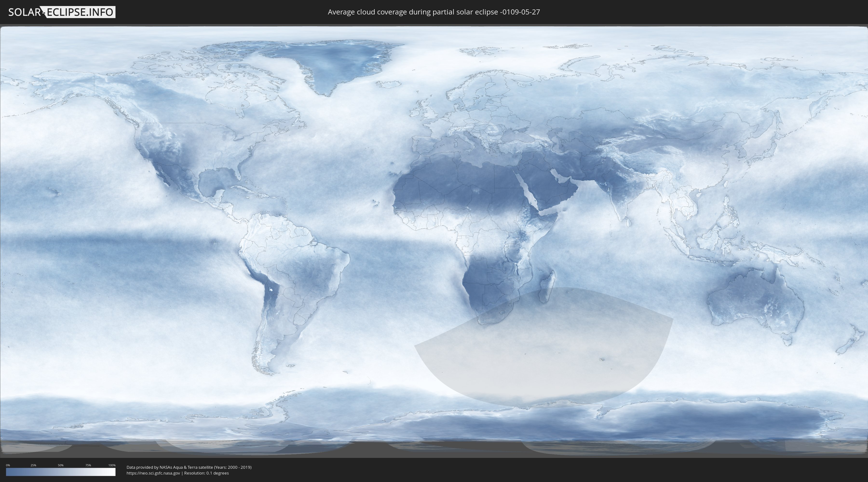
Task: Click the NASA Aqua & Terra data credit
Action: pyautogui.click(x=189, y=467)
